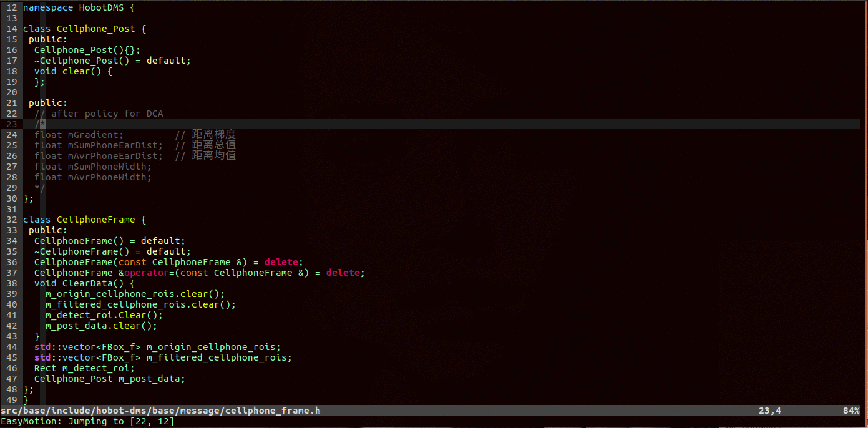Click the 'namespace HobotDMS {' text on line 12
The height and width of the screenshot is (428, 868).
click(79, 8)
